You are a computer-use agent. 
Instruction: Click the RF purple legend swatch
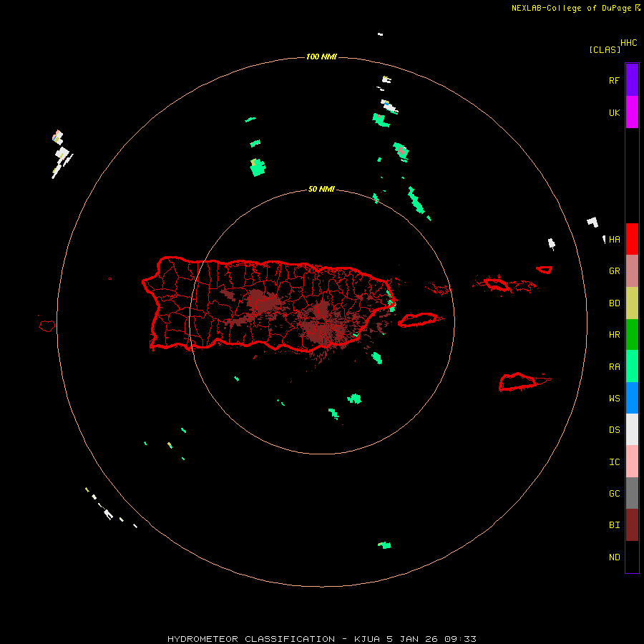tap(632, 79)
